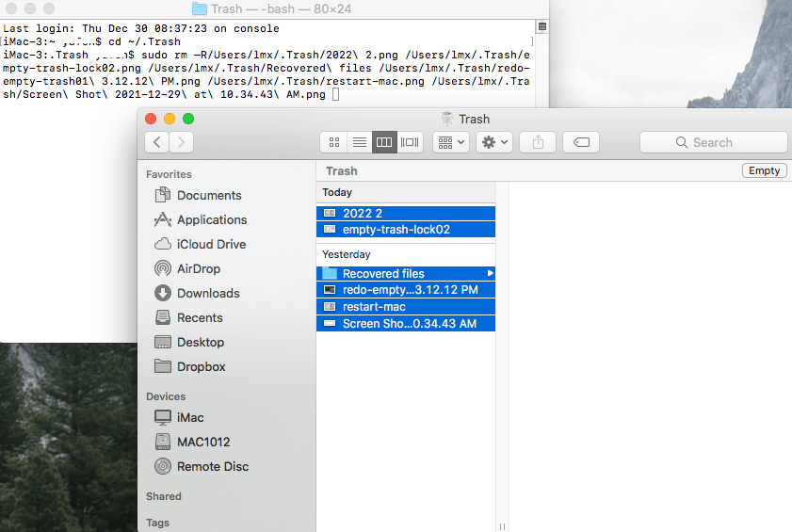Open the gear Action menu

[x=494, y=142]
